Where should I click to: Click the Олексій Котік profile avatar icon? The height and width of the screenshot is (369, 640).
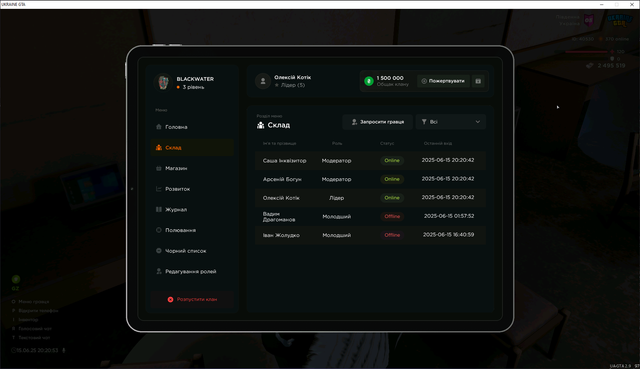point(263,81)
